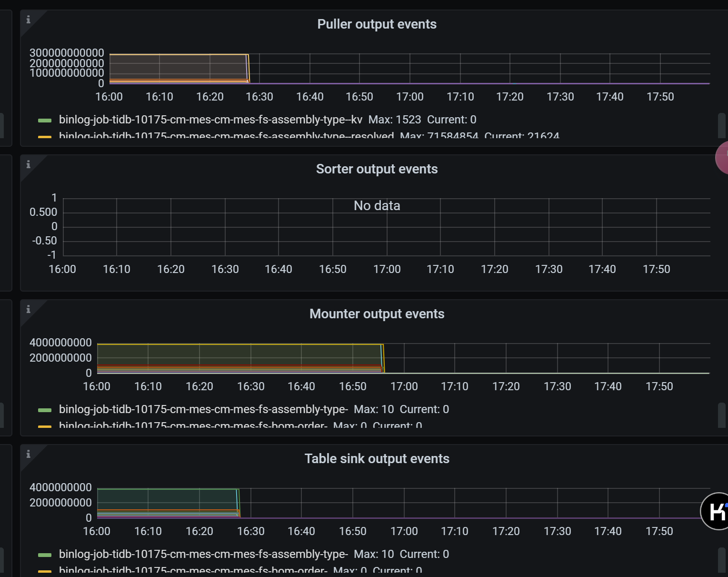This screenshot has height=577, width=728.
Task: Open the Puller output events panel title menu
Action: (x=377, y=24)
